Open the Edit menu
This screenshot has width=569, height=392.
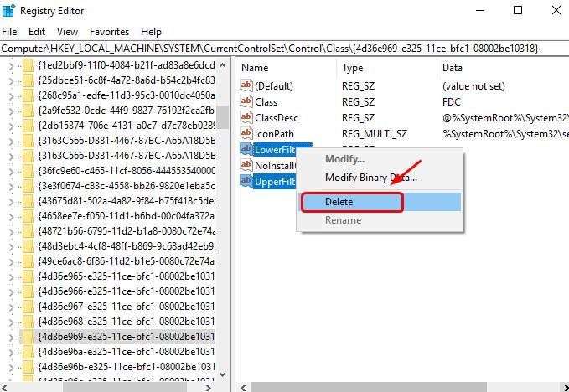[x=37, y=32]
